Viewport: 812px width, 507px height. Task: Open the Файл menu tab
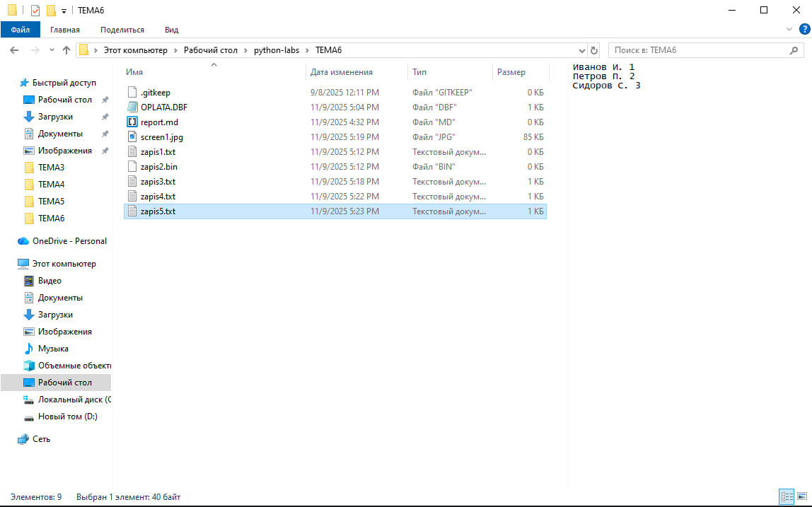(x=21, y=30)
